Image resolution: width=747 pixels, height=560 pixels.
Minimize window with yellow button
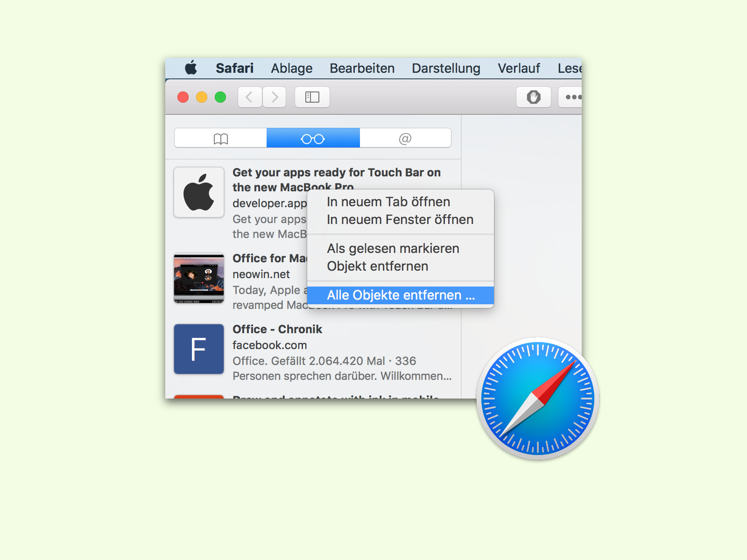point(202,97)
